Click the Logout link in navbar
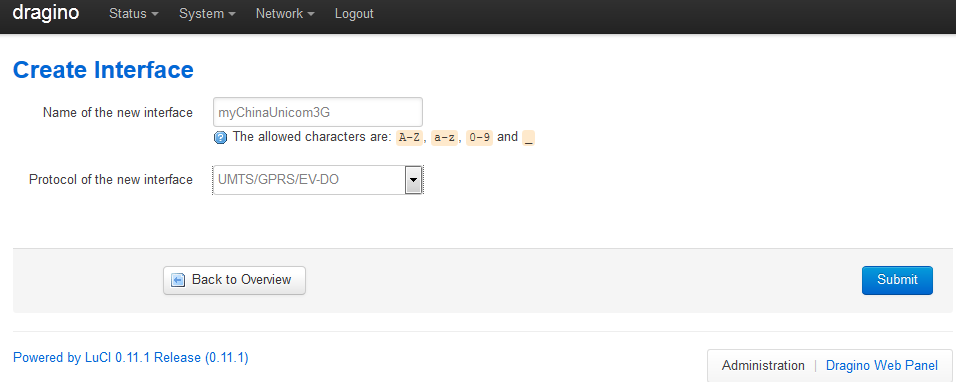 [354, 13]
